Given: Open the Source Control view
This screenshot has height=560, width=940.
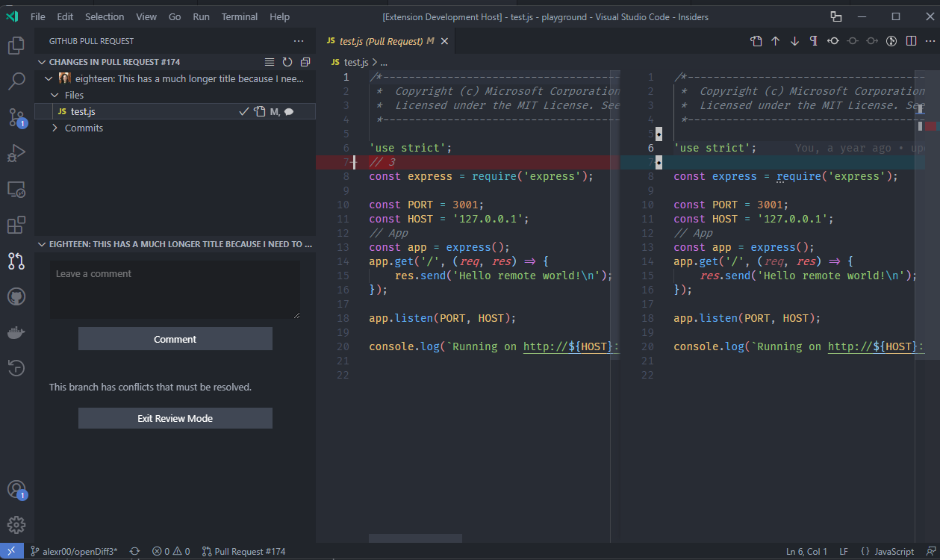Looking at the screenshot, I should [16, 117].
